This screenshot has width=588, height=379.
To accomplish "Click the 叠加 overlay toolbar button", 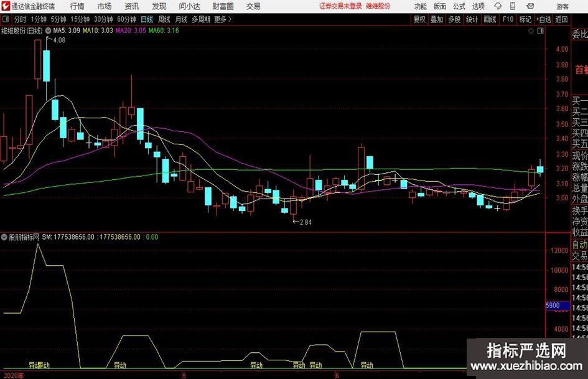I will 437,19.
